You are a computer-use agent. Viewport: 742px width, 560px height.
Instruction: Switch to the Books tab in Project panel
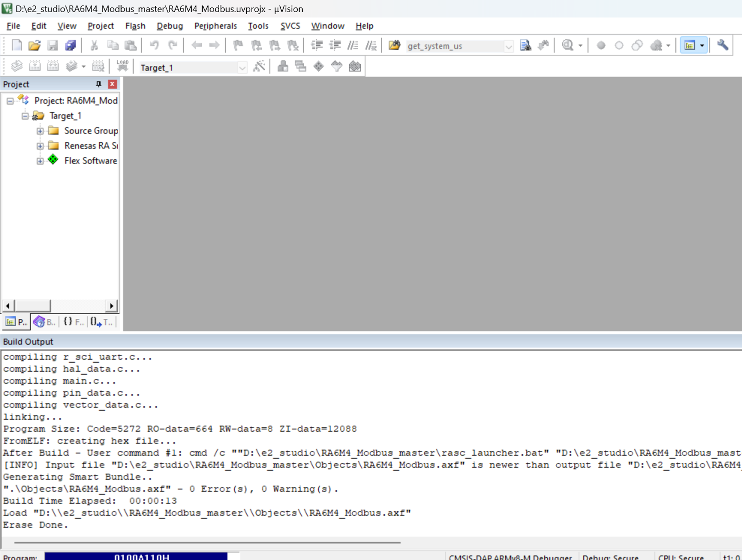click(x=45, y=322)
